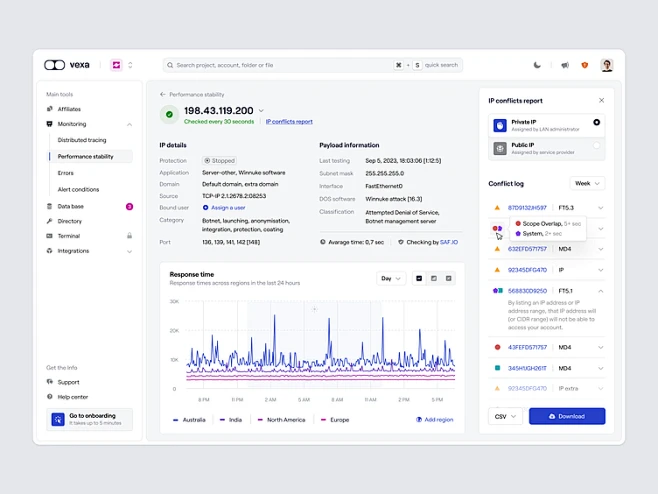Focus the search project, account, folder field
The height and width of the screenshot is (494, 658).
tap(313, 65)
